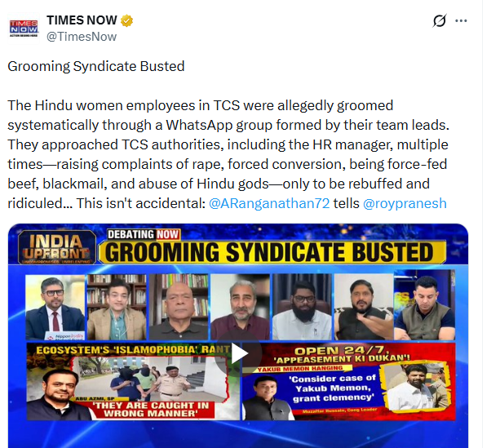Open the Grok explain icon
This screenshot has height=448, width=500.
click(x=440, y=21)
